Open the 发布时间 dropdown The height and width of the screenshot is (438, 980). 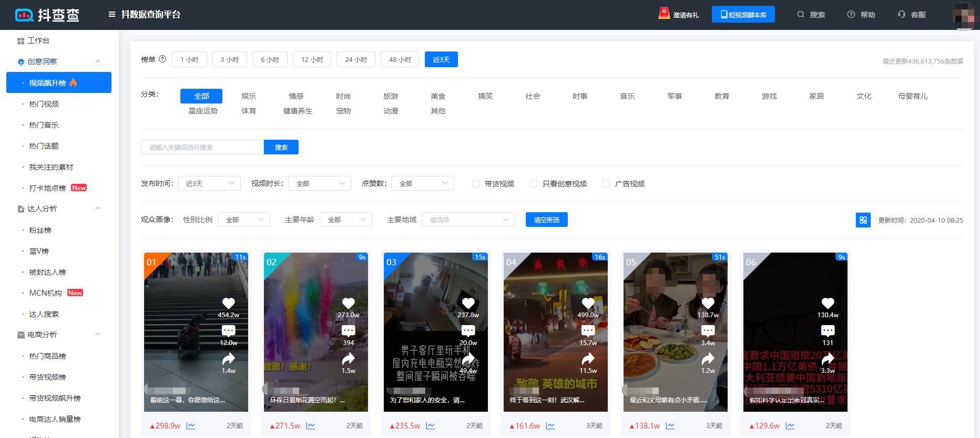[x=209, y=183]
